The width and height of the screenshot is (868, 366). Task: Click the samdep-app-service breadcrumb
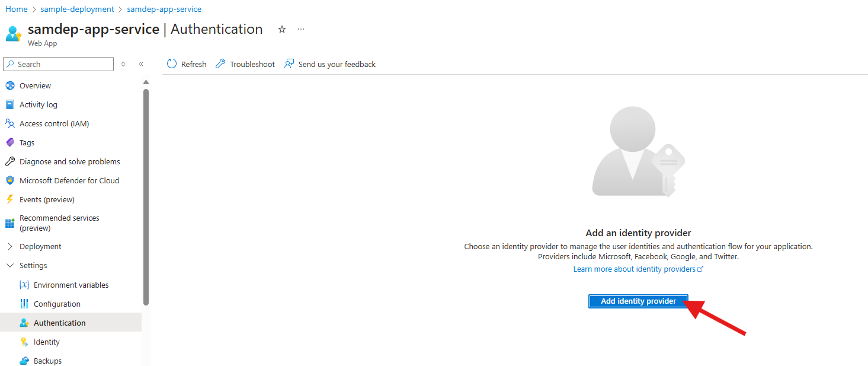coord(164,9)
